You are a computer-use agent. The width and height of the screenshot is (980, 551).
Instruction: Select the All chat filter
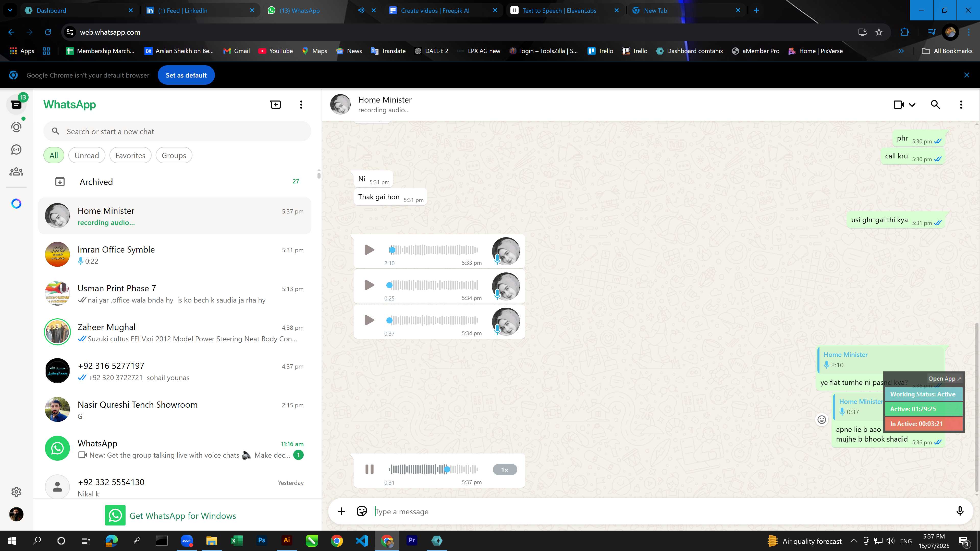click(54, 156)
